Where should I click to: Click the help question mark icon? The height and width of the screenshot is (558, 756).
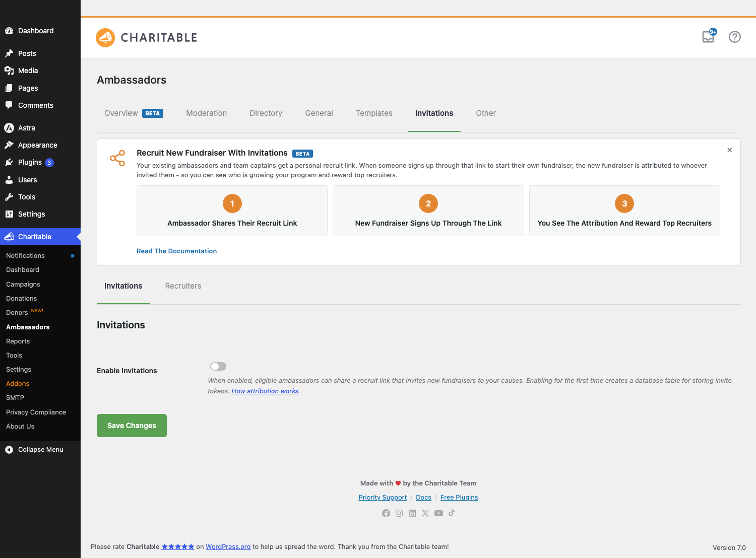(x=735, y=37)
